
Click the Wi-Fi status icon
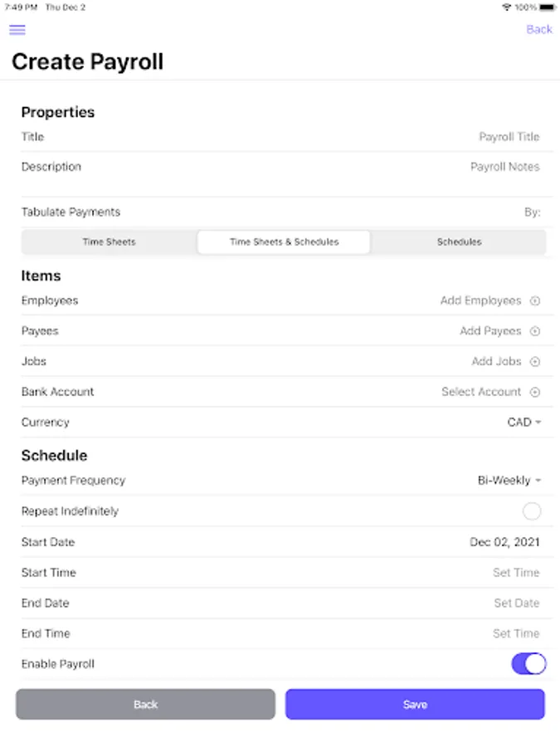[507, 7]
